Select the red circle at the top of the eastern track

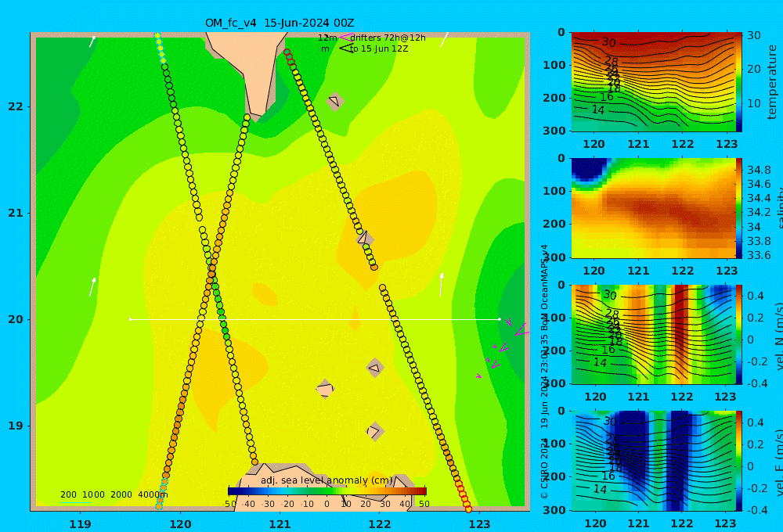coord(287,52)
